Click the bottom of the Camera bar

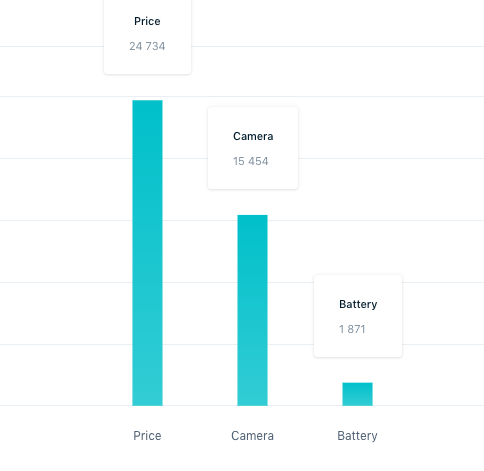252,404
